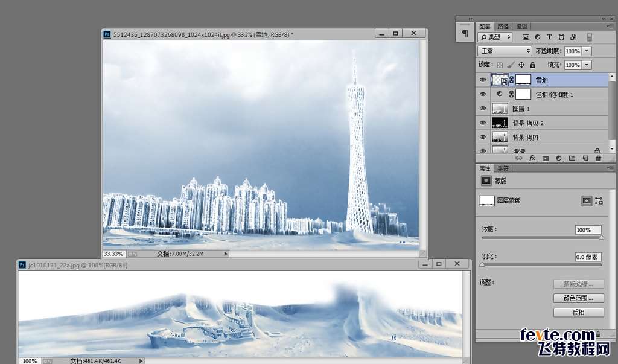Switch to the 通道 channels tab

tap(522, 27)
